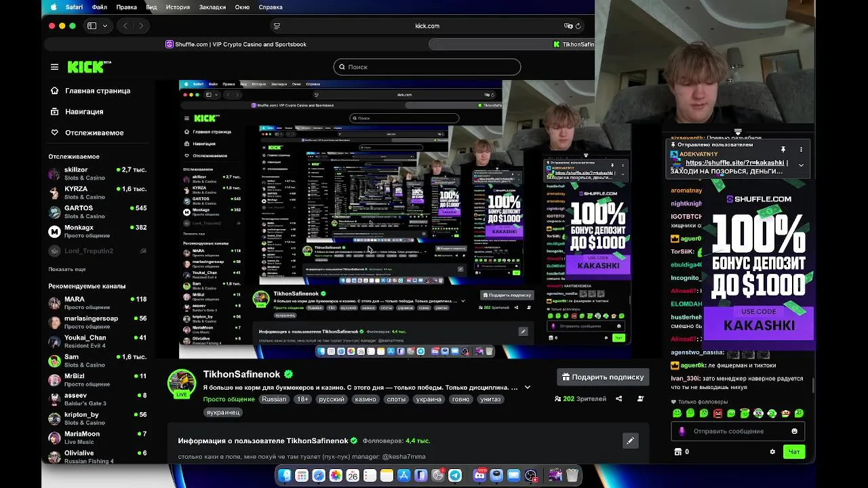This screenshot has width=868, height=488.
Task: Click the share stream icon
Action: pos(618,399)
